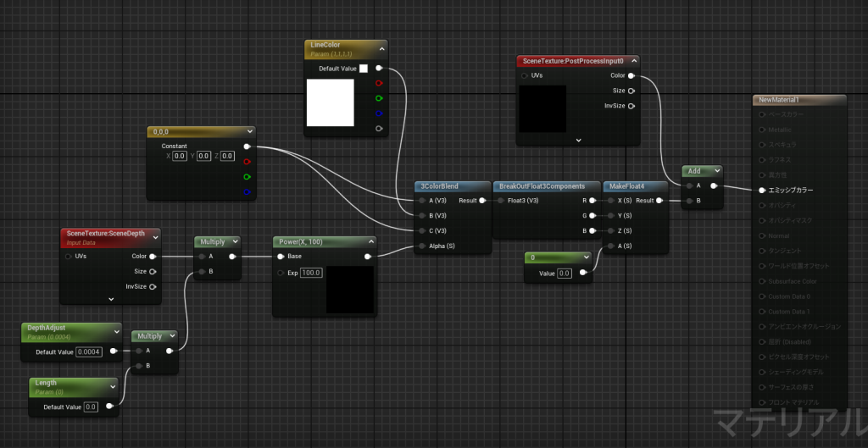This screenshot has height=448, width=868.
Task: Click the B input pin on the Add node
Action: 688,201
